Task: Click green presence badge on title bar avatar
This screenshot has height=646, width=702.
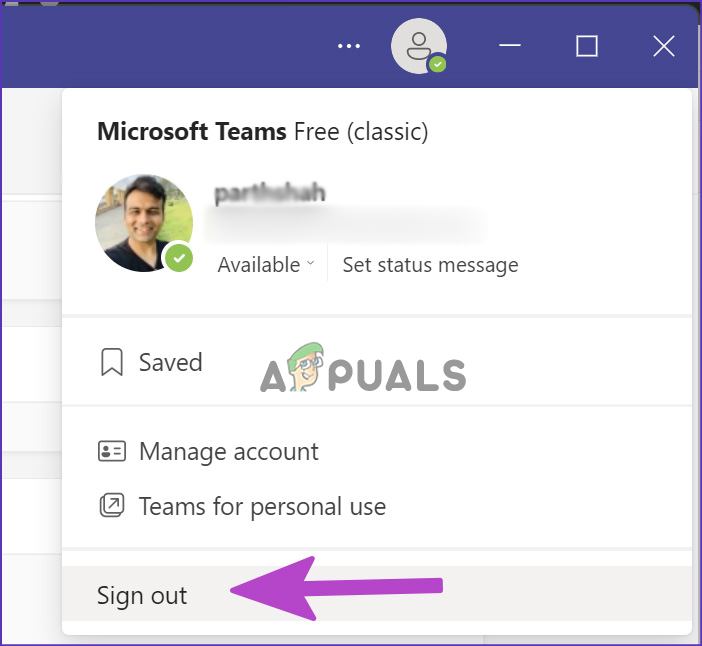Action: click(x=437, y=64)
